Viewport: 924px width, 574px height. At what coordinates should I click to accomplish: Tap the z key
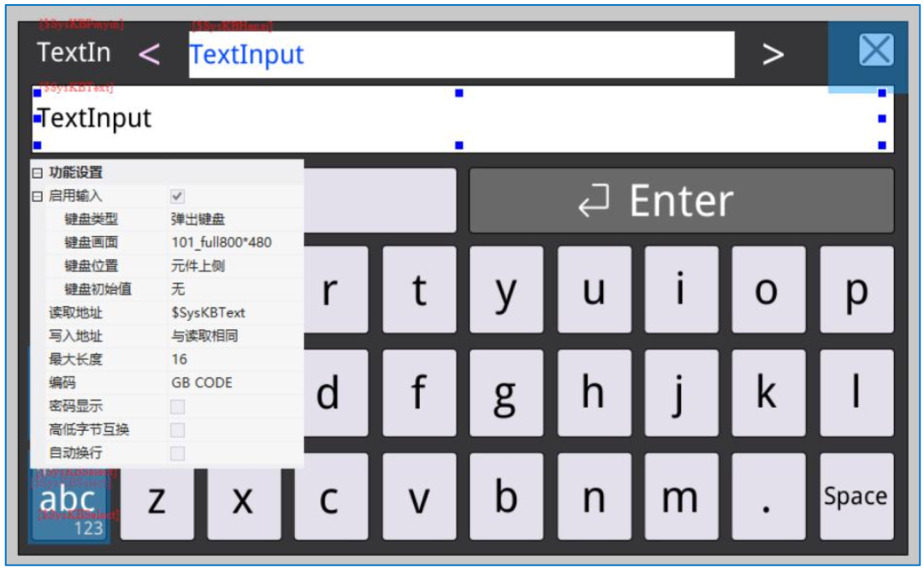pyautogui.click(x=157, y=504)
